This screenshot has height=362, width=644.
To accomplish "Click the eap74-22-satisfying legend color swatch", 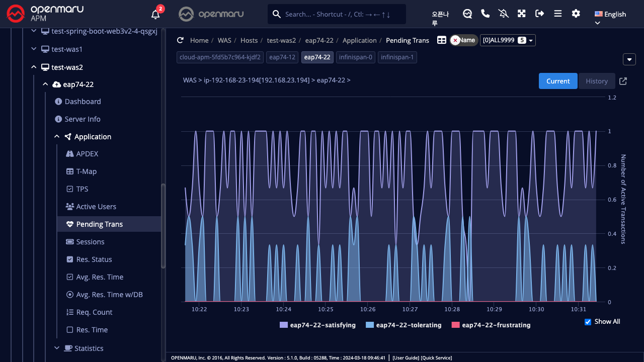I will pos(283,325).
